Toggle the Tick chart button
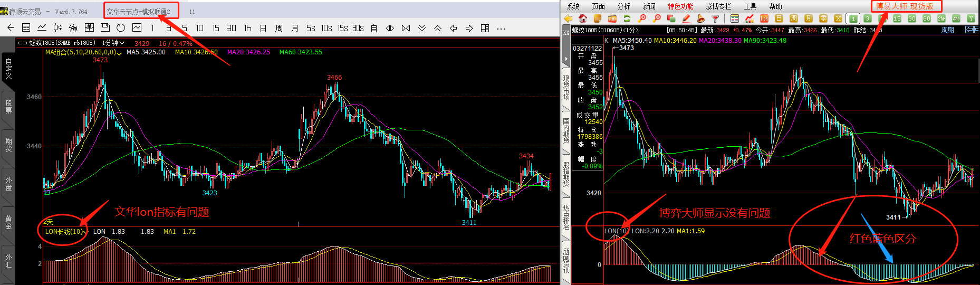Screen dimensions: 980x285 point(764,18)
